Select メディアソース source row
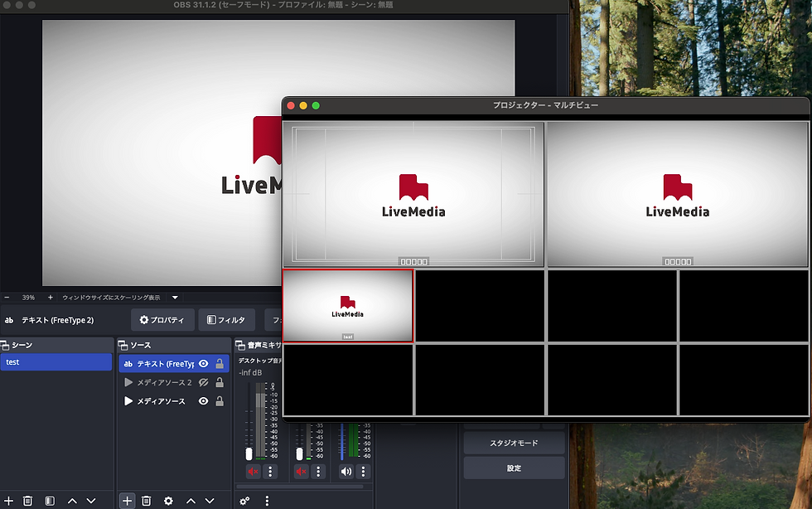812x509 pixels. click(x=174, y=401)
